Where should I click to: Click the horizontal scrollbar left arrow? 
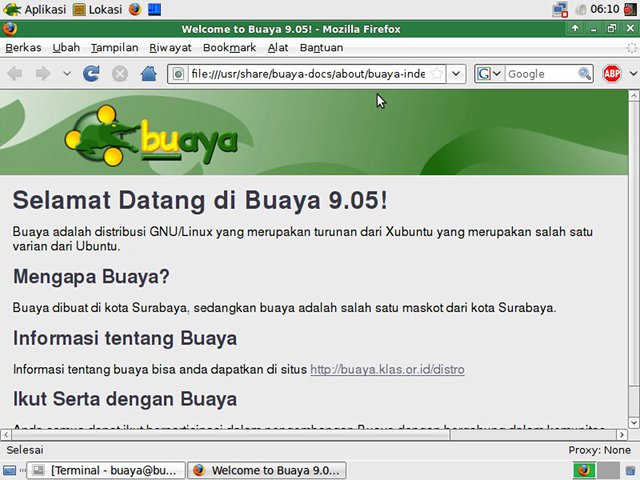click(x=6, y=435)
